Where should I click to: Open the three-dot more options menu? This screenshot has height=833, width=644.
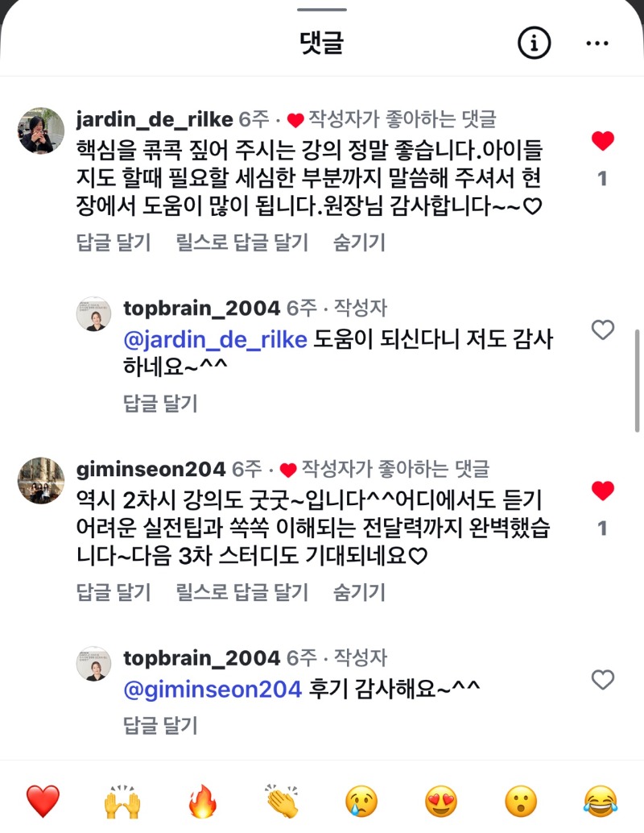coord(597,43)
